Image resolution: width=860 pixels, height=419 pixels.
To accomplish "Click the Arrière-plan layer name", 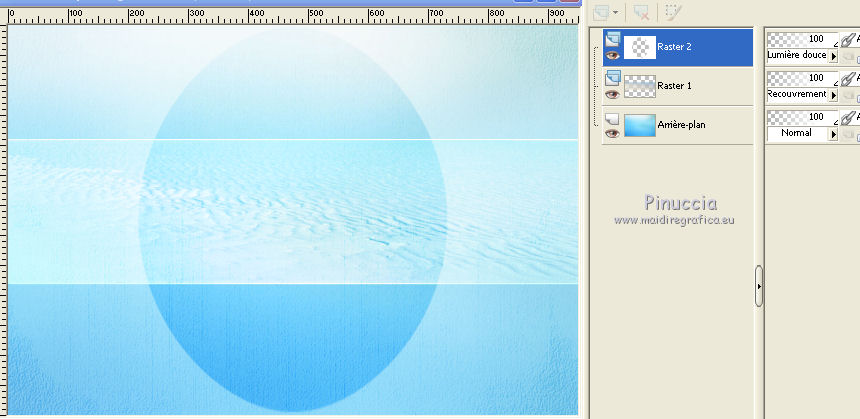I will [x=681, y=125].
